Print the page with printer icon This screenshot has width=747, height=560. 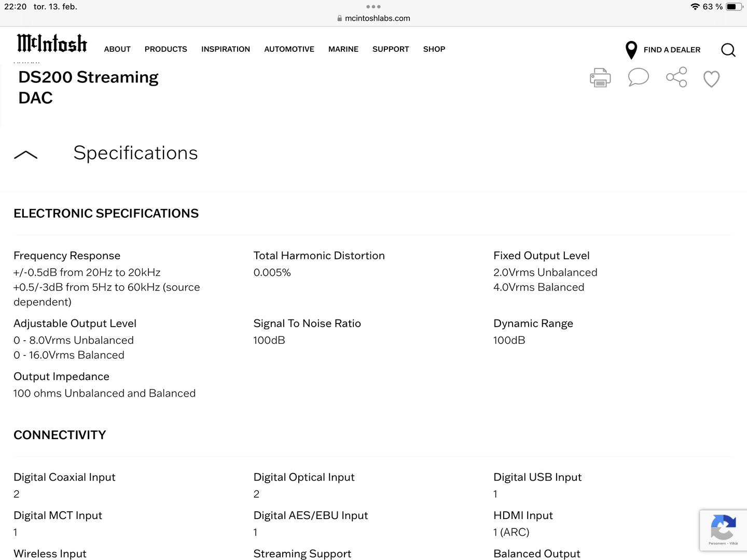tap(600, 78)
